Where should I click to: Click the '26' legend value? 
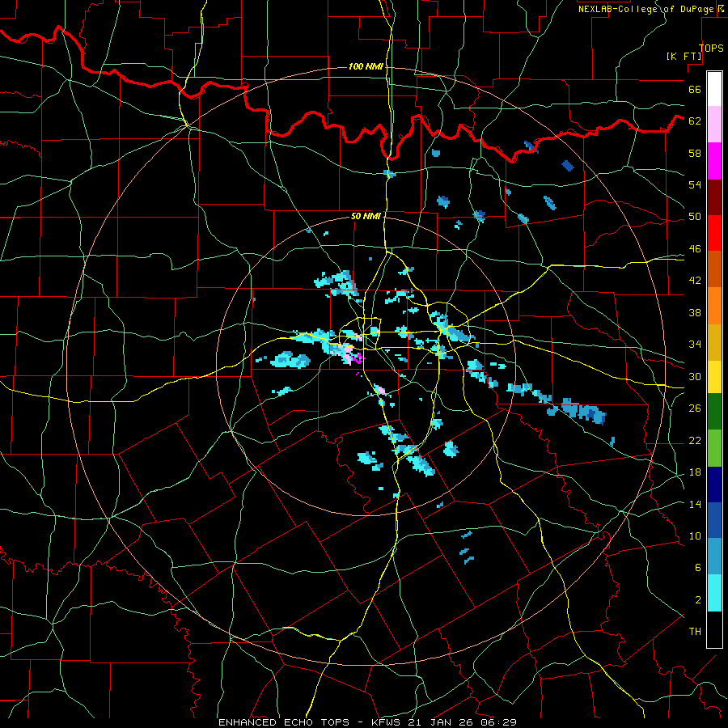pos(695,408)
